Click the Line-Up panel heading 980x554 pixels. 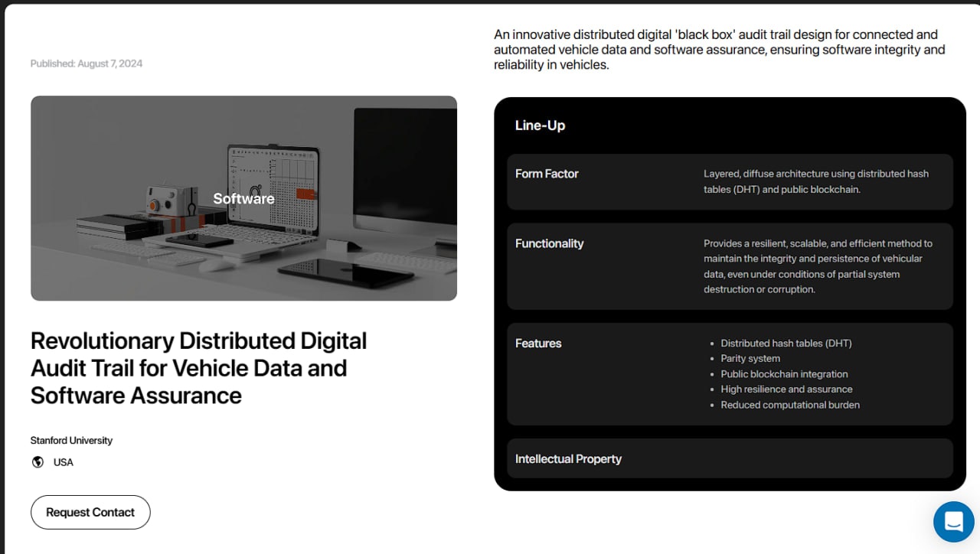(540, 125)
